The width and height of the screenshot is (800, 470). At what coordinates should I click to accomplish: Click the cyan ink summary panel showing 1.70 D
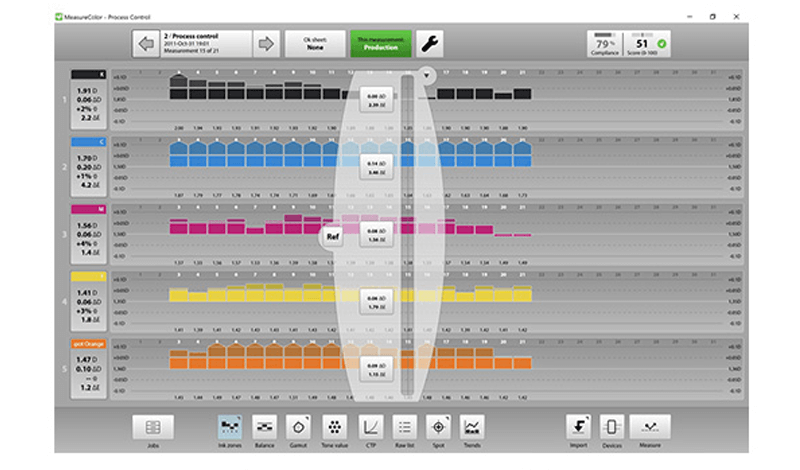click(x=88, y=171)
